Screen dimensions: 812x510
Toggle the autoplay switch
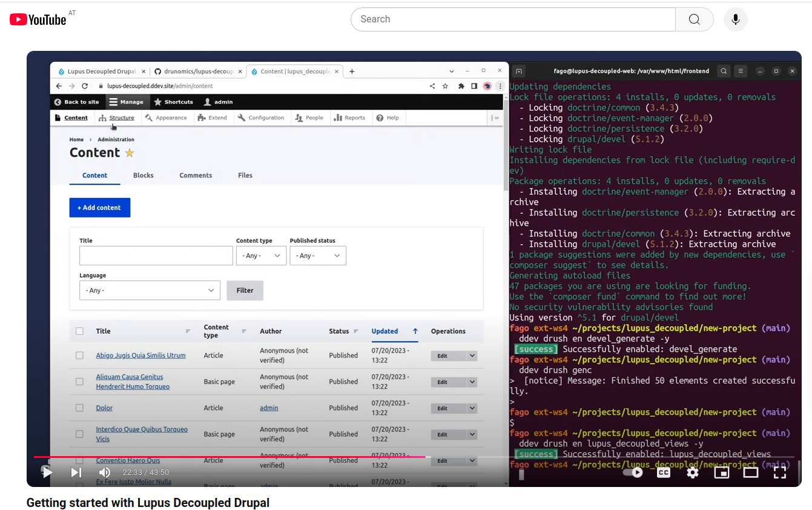633,472
